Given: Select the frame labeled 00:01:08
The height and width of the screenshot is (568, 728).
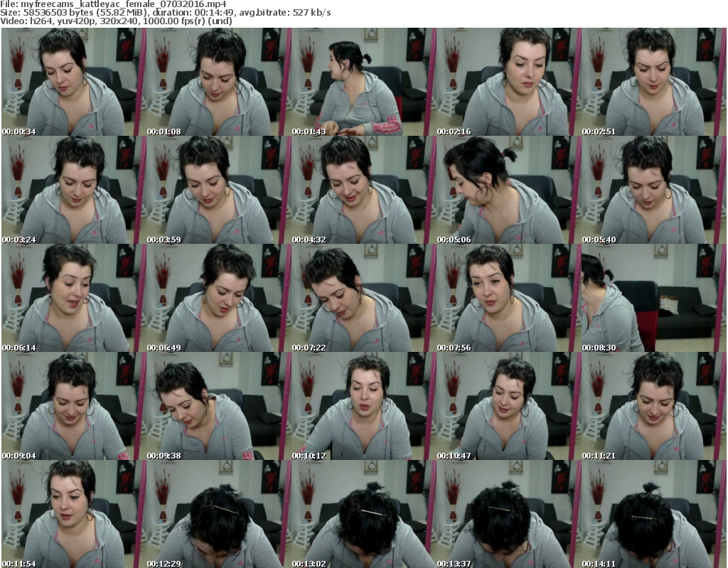Looking at the screenshot, I should pyautogui.click(x=218, y=82).
